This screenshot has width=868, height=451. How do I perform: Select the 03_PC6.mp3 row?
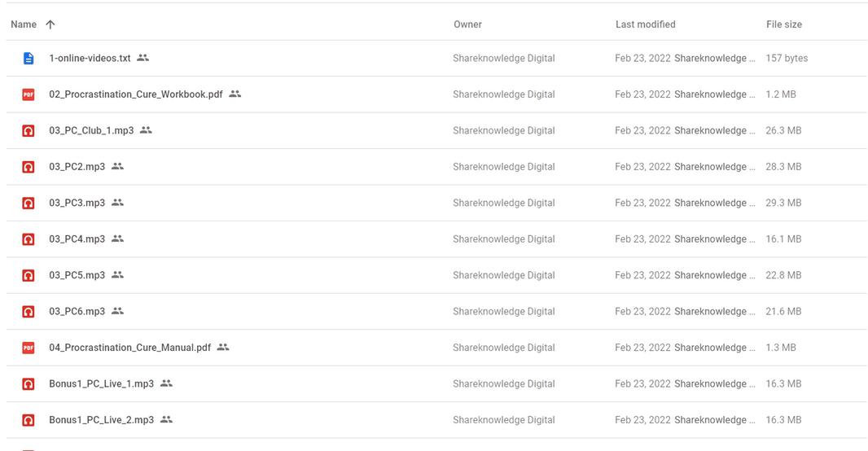pos(436,312)
